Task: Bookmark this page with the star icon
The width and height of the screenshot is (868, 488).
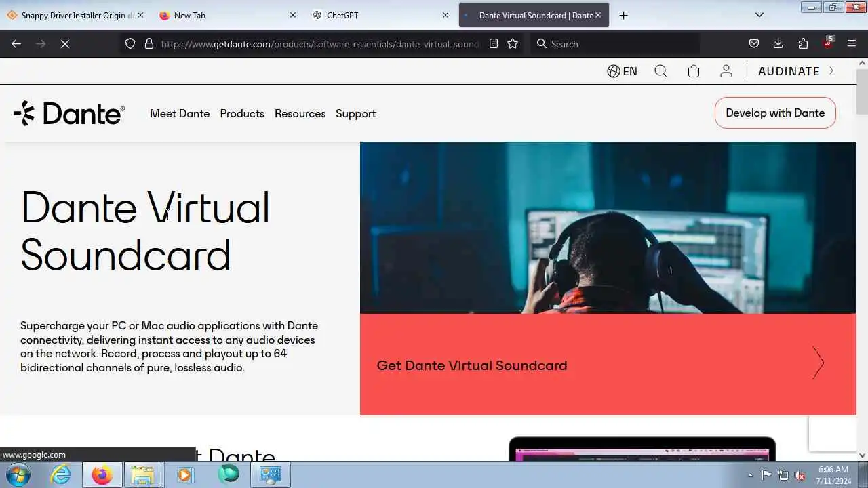Action: (x=513, y=43)
